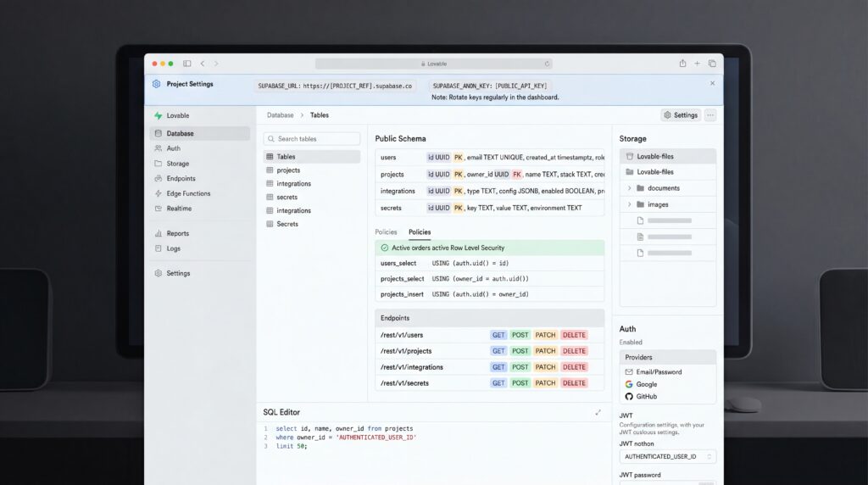Go back with browser back arrow
Screen dimensions: 868x485
(x=203, y=64)
